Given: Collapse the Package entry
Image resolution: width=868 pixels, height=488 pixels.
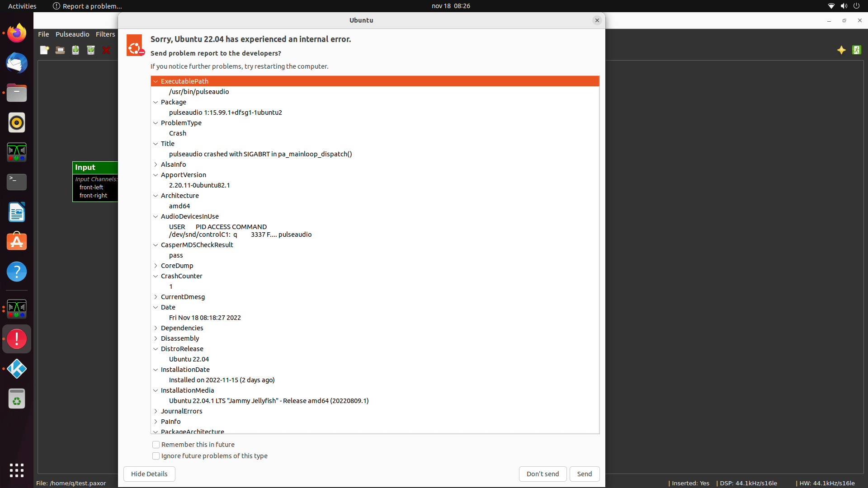Looking at the screenshot, I should tap(156, 102).
